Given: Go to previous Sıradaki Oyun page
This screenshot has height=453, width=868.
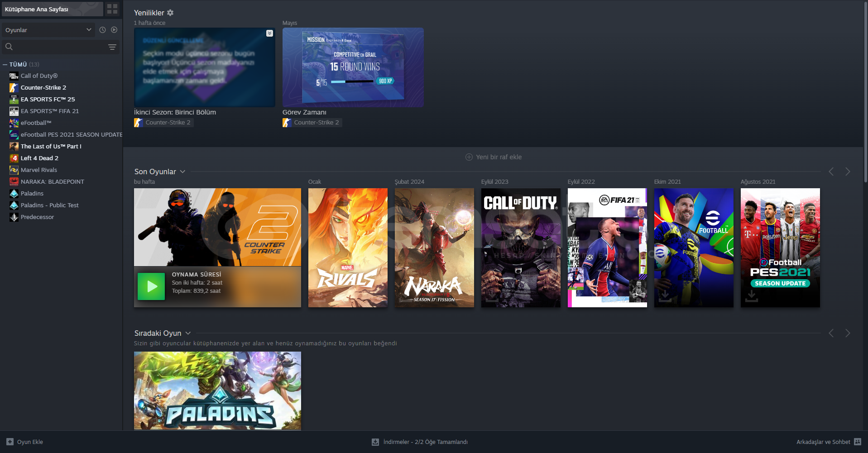Looking at the screenshot, I should tap(831, 333).
